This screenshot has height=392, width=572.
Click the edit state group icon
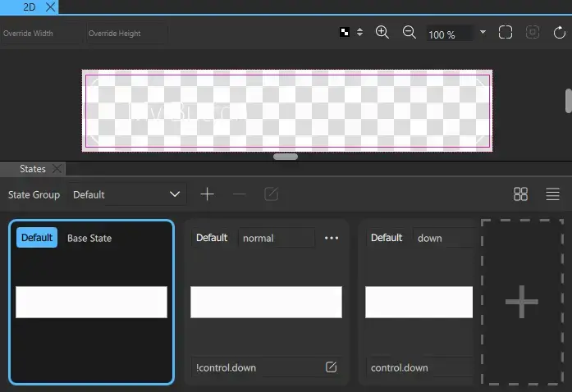coord(271,194)
